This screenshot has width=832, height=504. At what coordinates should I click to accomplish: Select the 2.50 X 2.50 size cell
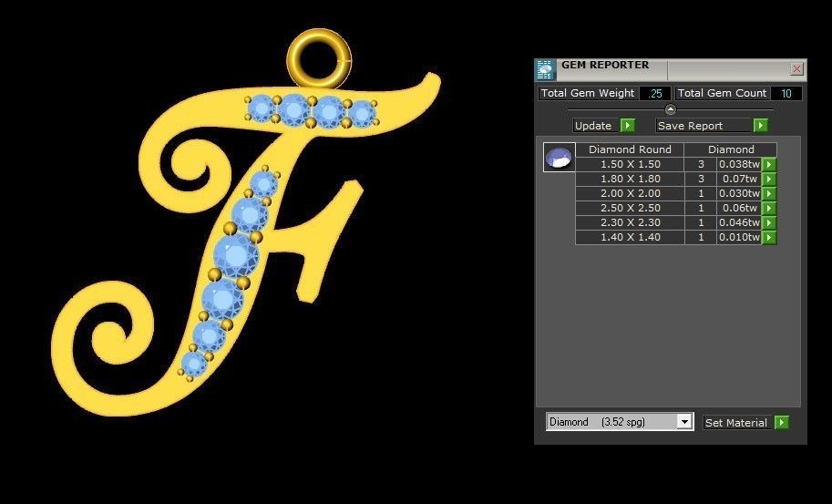[630, 208]
